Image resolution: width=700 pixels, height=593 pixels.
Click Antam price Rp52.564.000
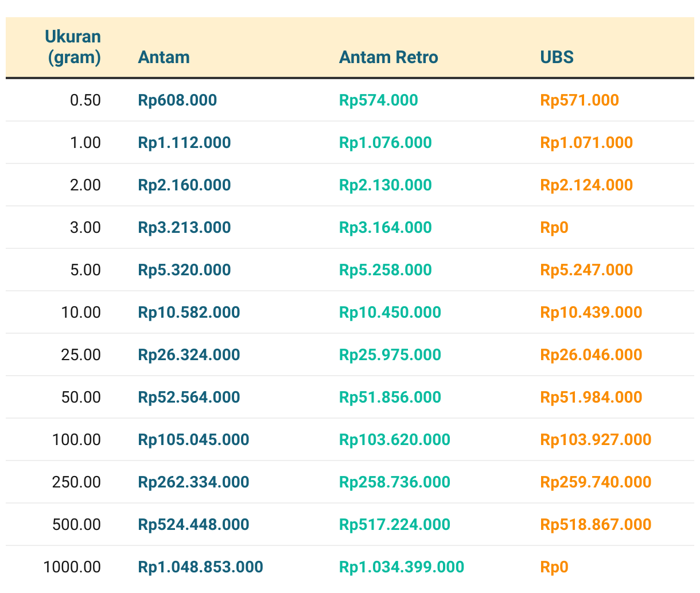(189, 397)
